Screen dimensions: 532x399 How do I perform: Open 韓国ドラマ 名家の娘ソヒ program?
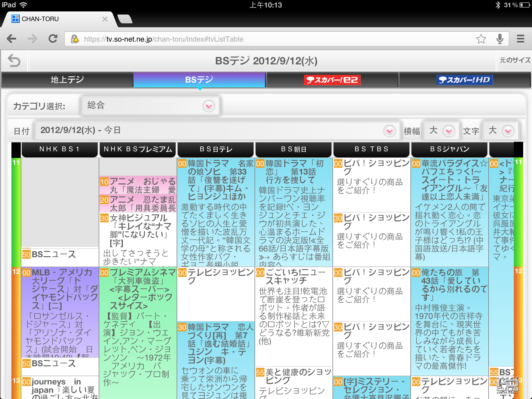point(216,212)
